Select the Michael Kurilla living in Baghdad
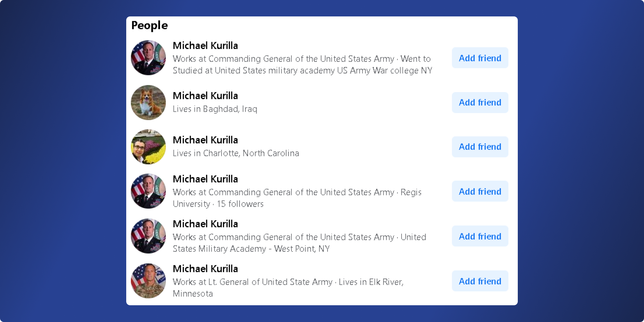Screen dimensions: 644x322 pyautogui.click(x=205, y=96)
